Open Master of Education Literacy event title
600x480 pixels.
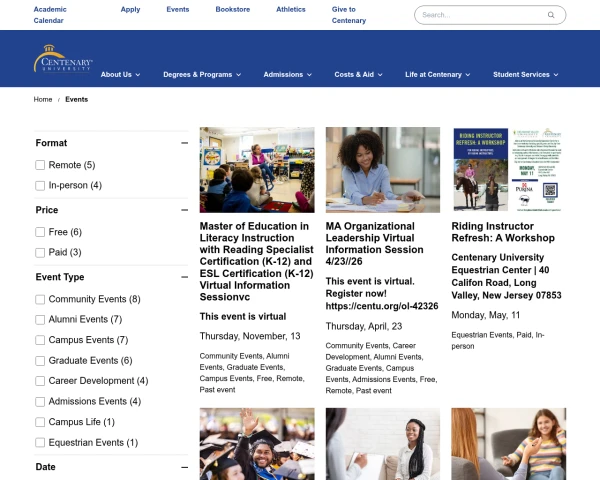[x=256, y=261]
